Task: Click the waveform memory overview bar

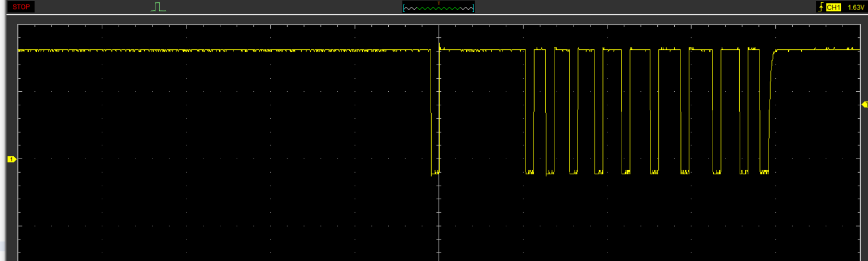Action: coord(439,8)
